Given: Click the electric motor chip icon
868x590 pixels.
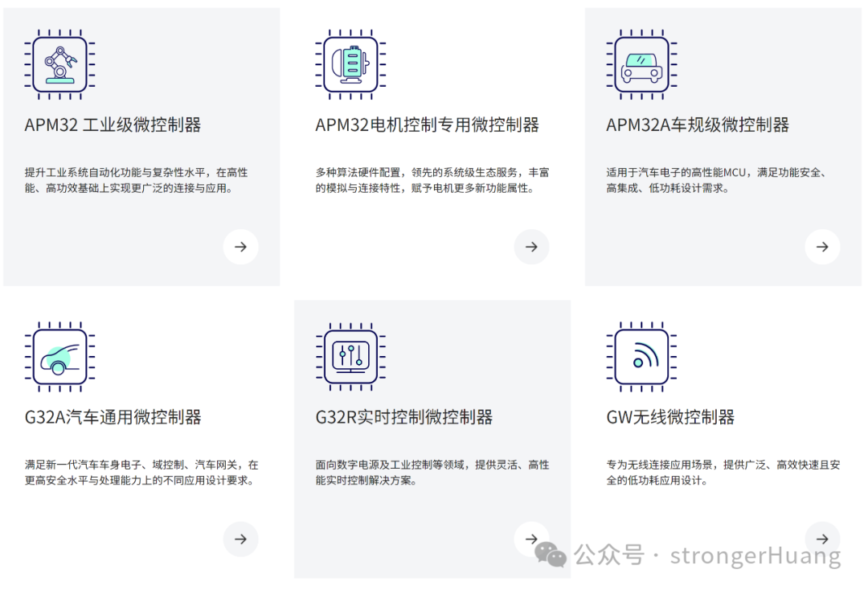Looking at the screenshot, I should pyautogui.click(x=350, y=65).
